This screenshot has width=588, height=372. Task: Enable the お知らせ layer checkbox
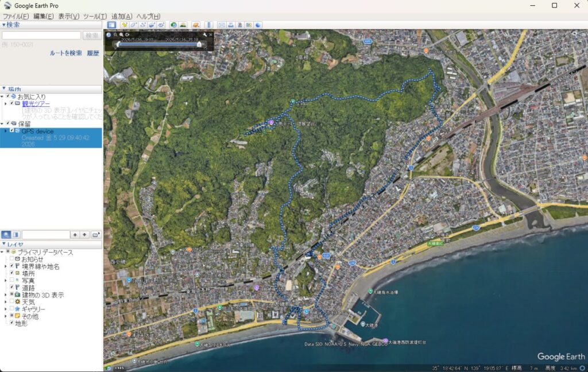coord(11,259)
